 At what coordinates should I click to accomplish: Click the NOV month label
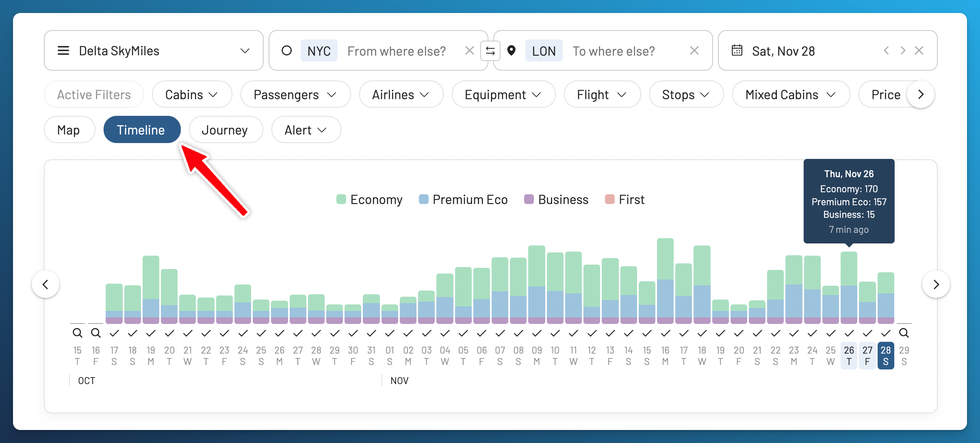[x=399, y=381]
